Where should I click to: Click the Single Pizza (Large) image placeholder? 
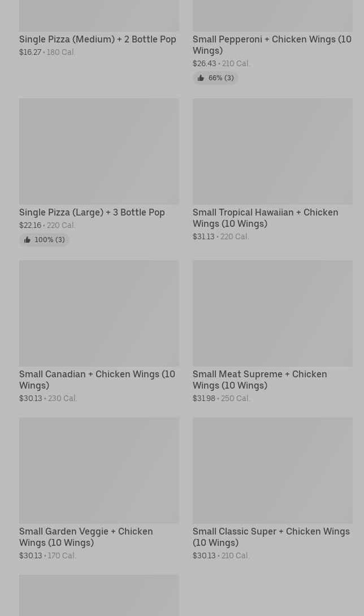point(99,151)
